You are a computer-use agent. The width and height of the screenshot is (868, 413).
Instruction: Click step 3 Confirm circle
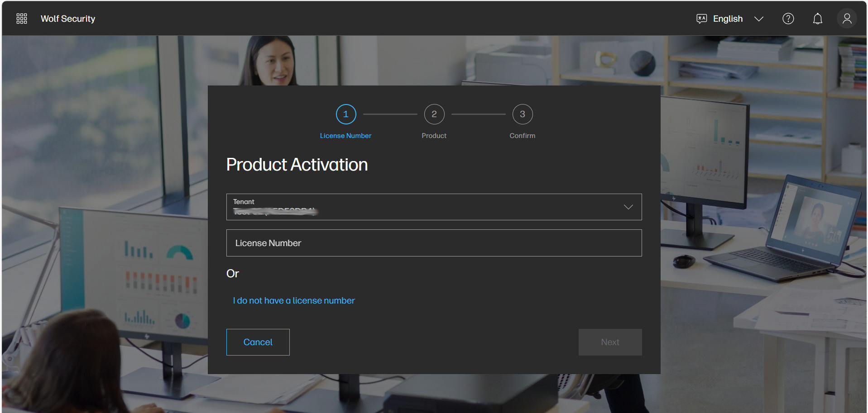pyautogui.click(x=522, y=114)
